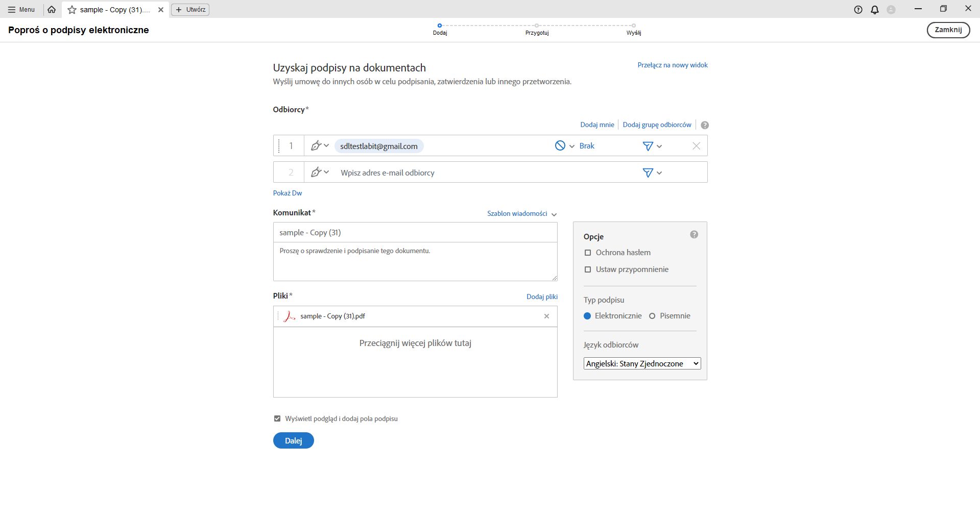The width and height of the screenshot is (980, 518).
Task: Click the filter funnel icon for recipient 1
Action: click(648, 146)
